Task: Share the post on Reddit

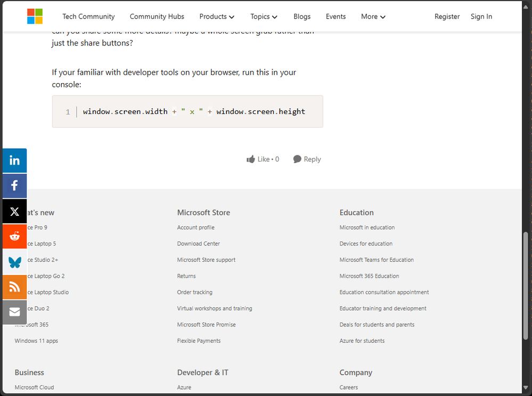Action: pyautogui.click(x=14, y=237)
